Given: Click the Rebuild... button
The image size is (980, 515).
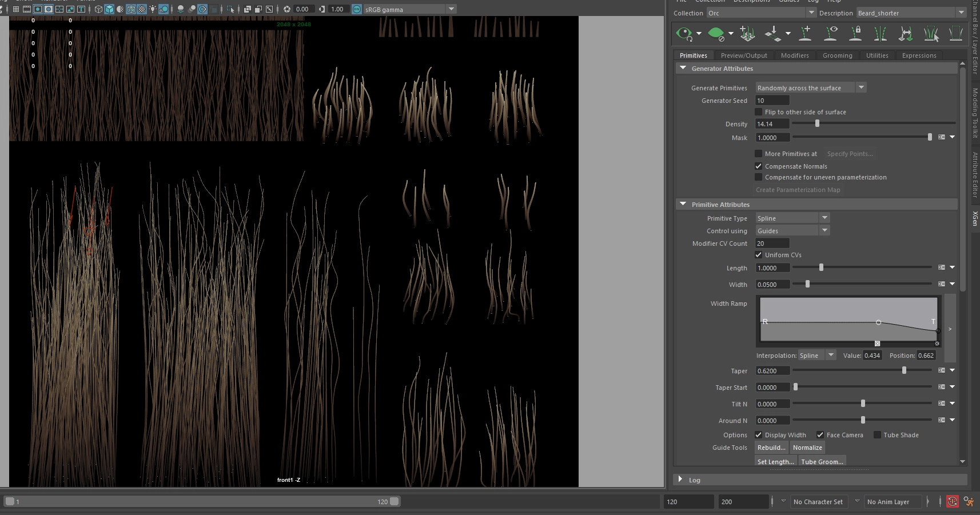Looking at the screenshot, I should coord(771,448).
